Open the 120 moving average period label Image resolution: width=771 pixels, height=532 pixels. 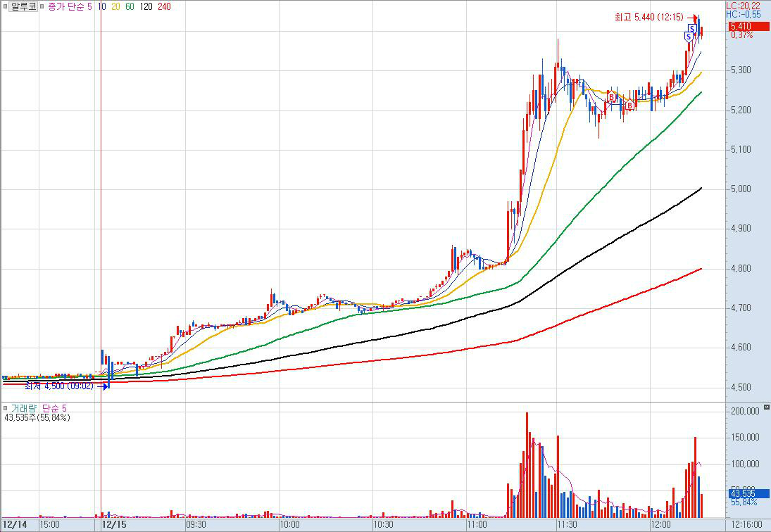[147, 6]
